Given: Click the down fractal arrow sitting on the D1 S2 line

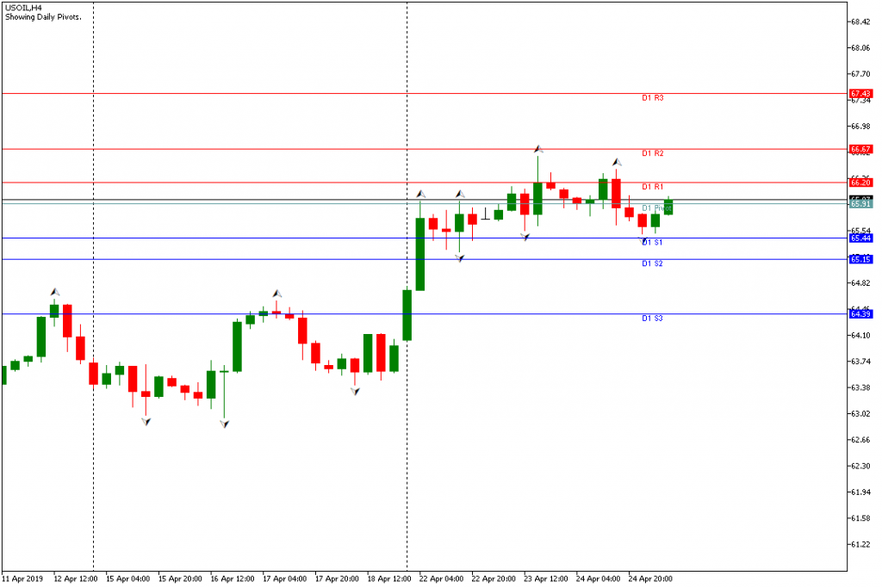Looking at the screenshot, I should [x=460, y=258].
